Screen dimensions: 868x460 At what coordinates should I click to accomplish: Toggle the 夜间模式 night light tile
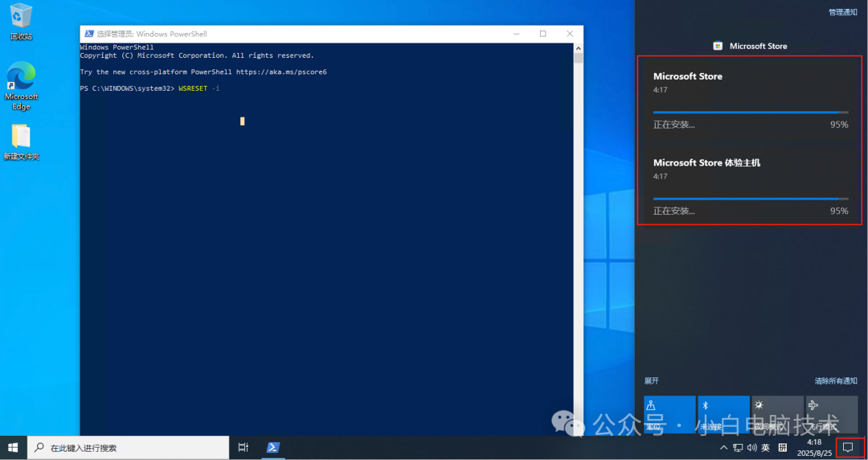pos(777,414)
